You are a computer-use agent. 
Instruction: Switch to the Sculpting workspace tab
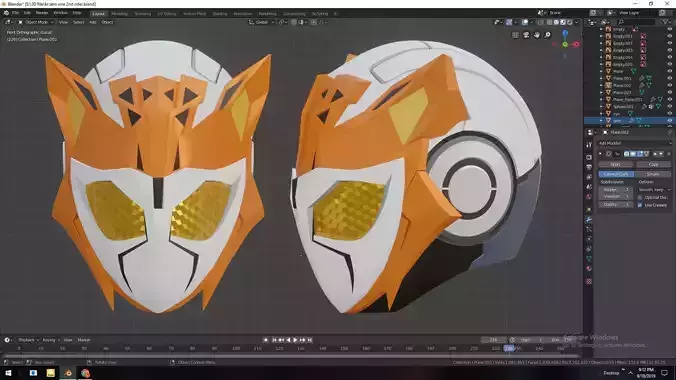(142, 14)
